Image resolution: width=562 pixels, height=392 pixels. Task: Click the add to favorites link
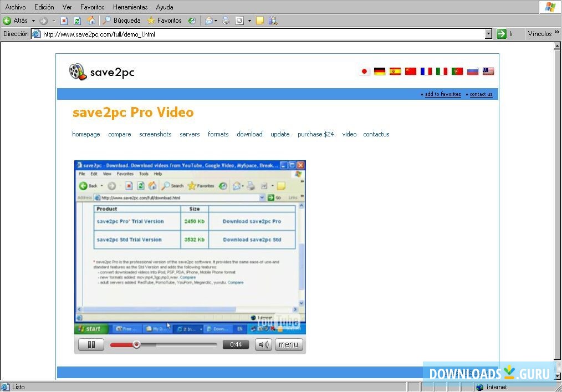442,94
